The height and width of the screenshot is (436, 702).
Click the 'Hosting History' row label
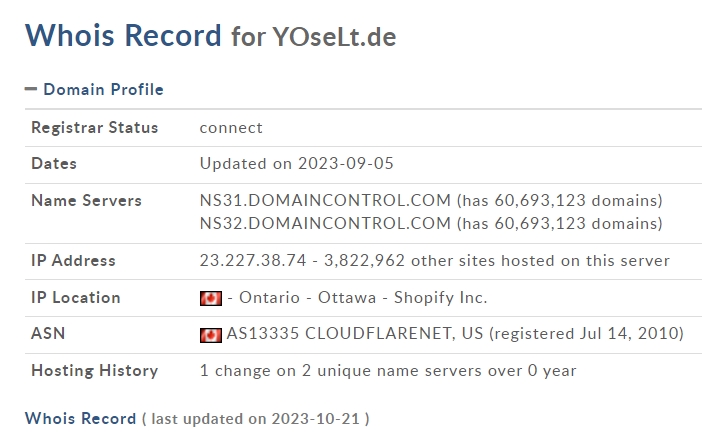pos(95,371)
